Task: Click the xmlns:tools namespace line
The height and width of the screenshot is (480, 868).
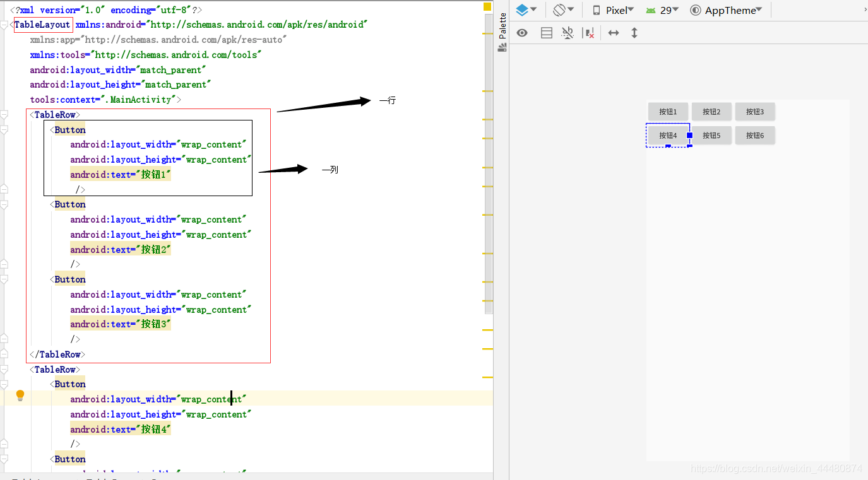Action: coord(146,55)
